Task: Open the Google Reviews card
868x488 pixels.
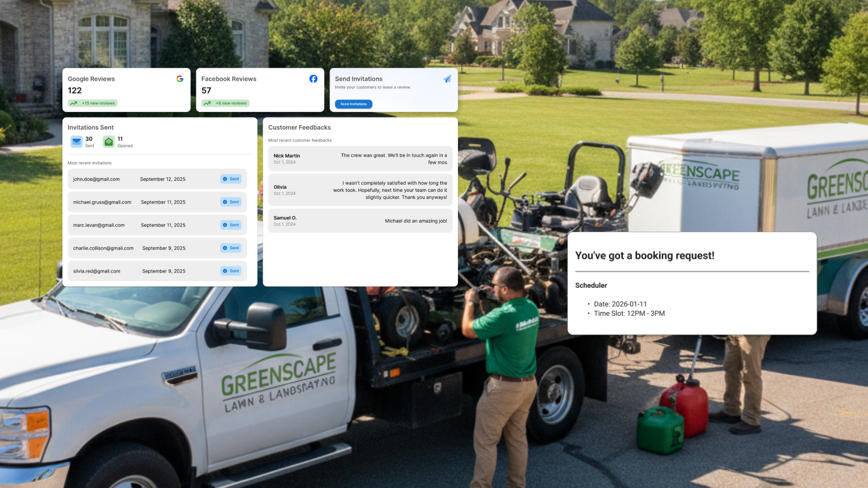Action: click(x=126, y=90)
